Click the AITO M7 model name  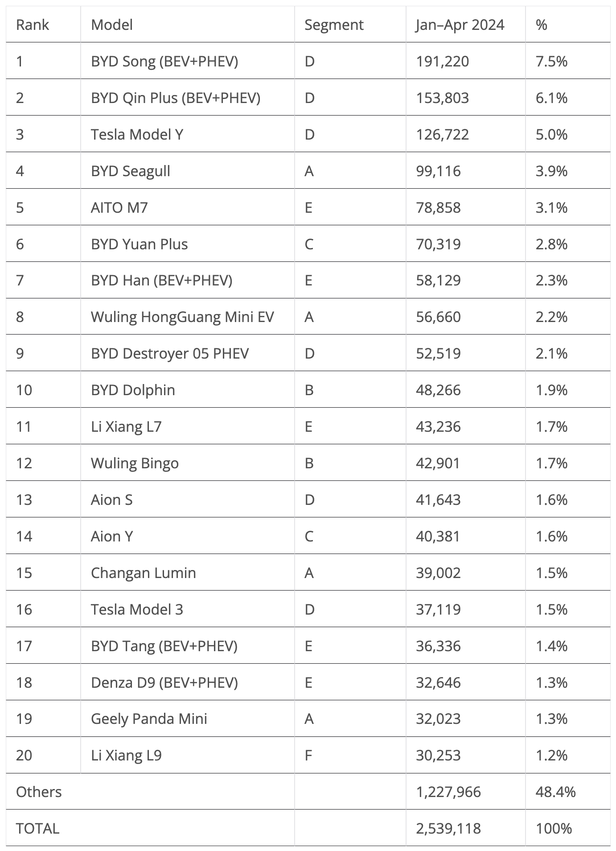[x=119, y=207]
